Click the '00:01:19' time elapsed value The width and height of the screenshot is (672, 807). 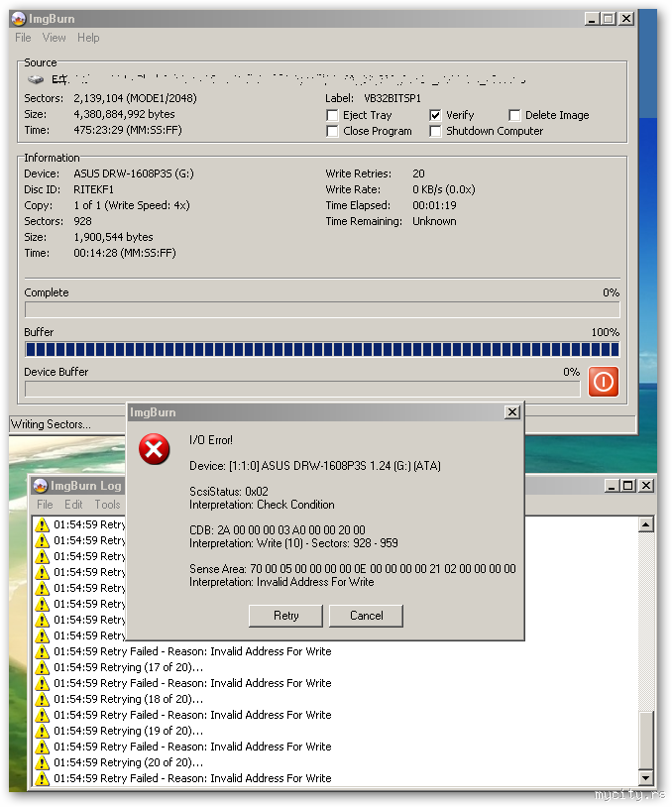click(434, 205)
